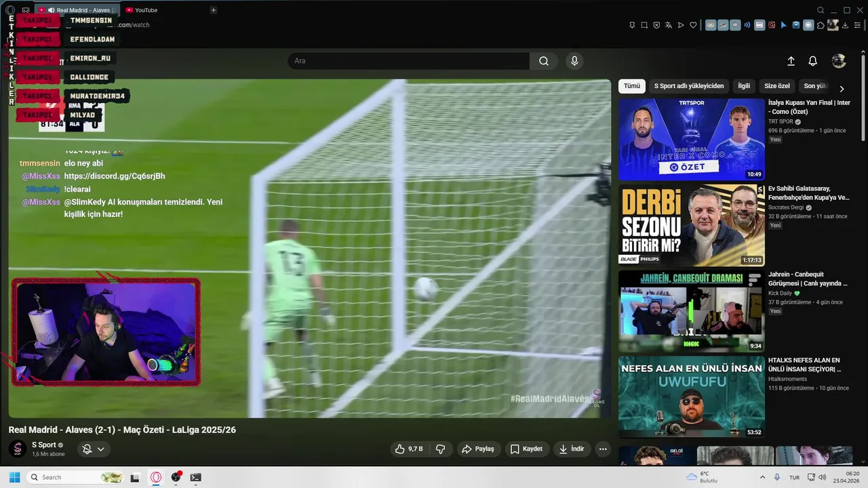Open HTALKS Nefes Alan En video title
The width and height of the screenshot is (868, 488).
[805, 365]
